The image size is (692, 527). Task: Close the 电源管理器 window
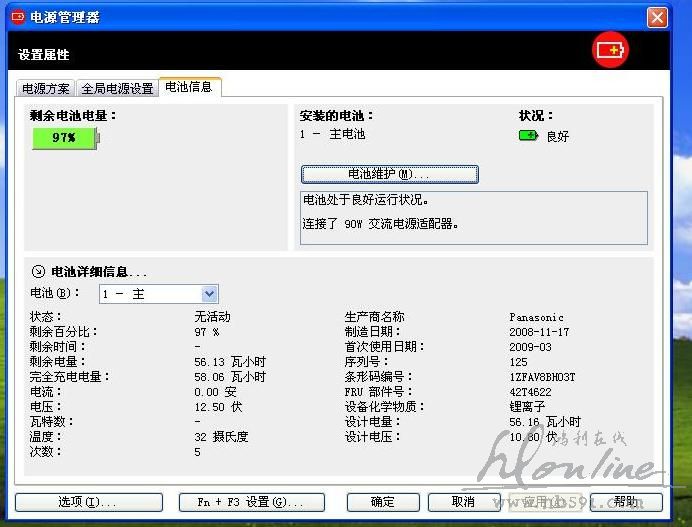(657, 18)
